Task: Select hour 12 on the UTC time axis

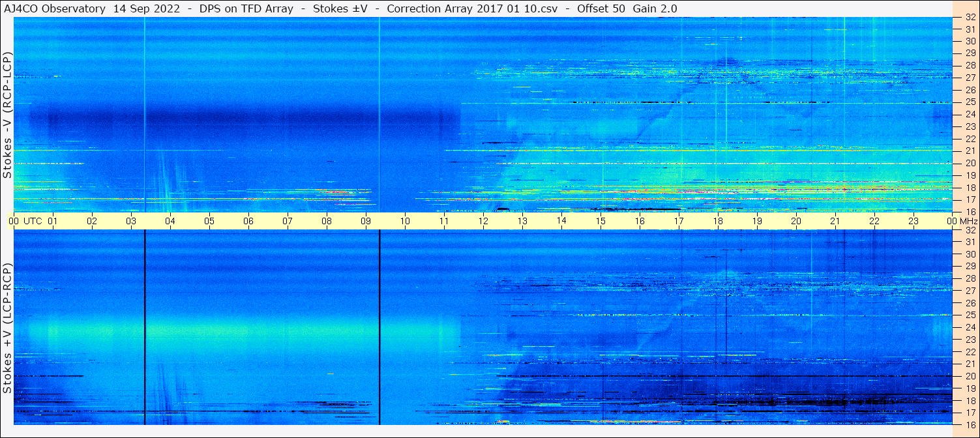Action: (483, 221)
